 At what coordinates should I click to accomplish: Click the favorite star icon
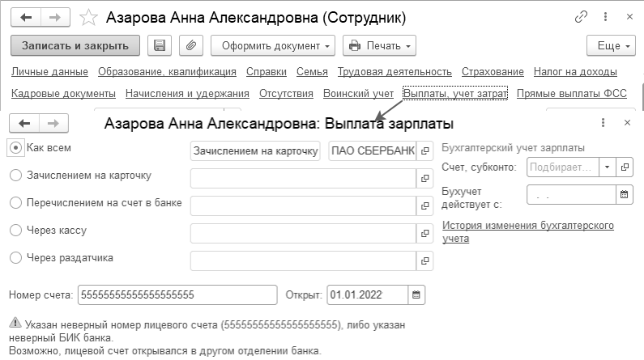pyautogui.click(x=92, y=17)
